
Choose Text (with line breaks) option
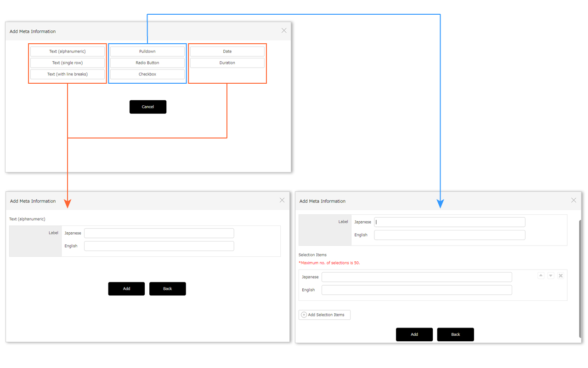[x=68, y=74]
